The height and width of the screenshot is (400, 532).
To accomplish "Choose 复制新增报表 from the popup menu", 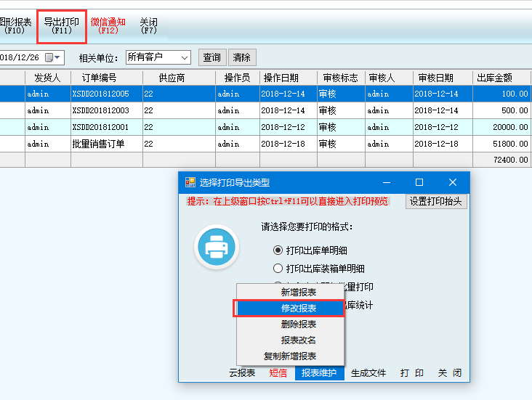I will [x=290, y=356].
